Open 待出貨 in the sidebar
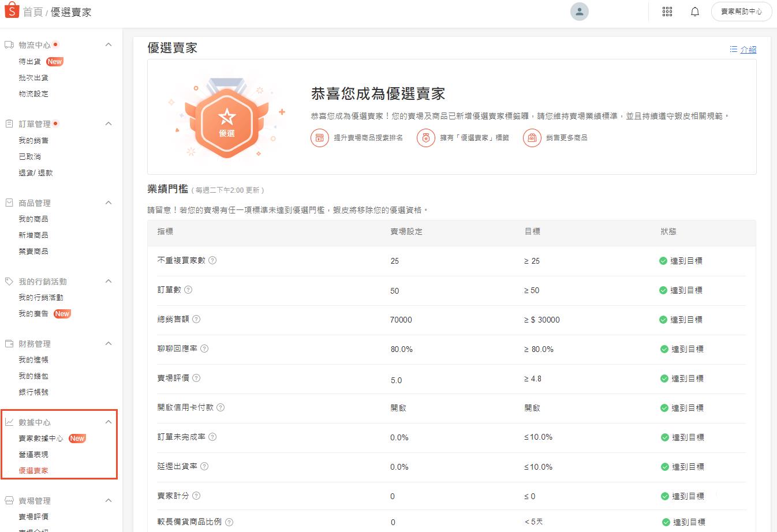777x532 pixels. pos(30,62)
